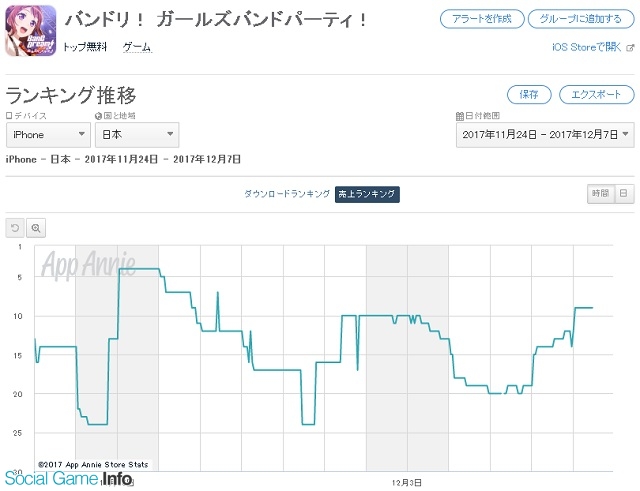Select the 売上ランキング tab
The width and height of the screenshot is (640, 491).
[x=367, y=193]
